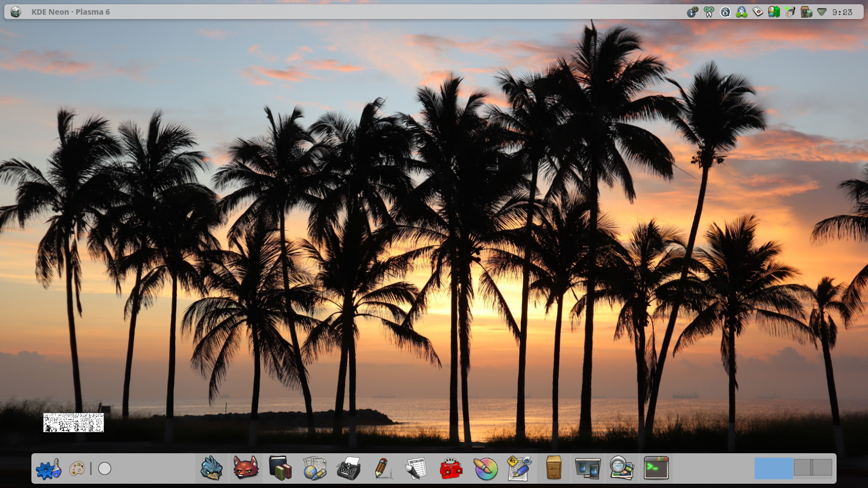868x488 pixels.
Task: Click the white circle button in dock
Action: coord(105,468)
